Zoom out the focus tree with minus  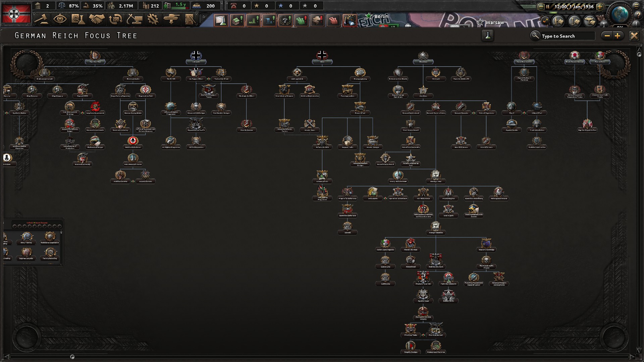pos(607,36)
